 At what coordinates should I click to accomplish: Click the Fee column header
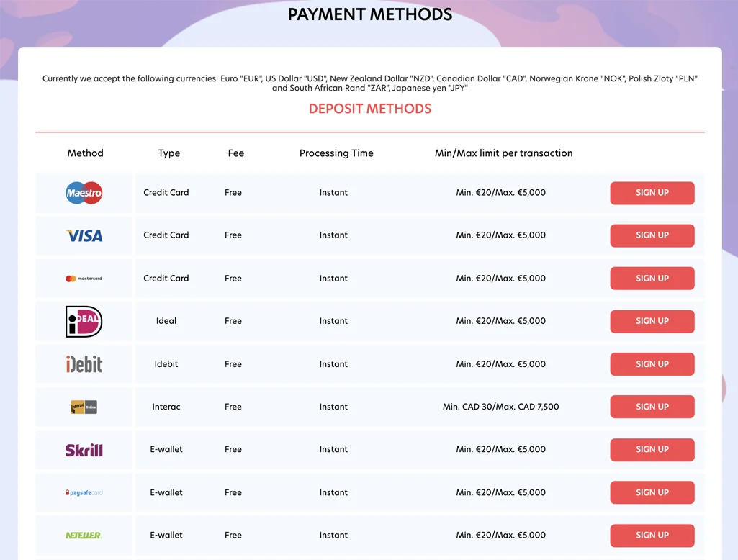pyautogui.click(x=236, y=153)
